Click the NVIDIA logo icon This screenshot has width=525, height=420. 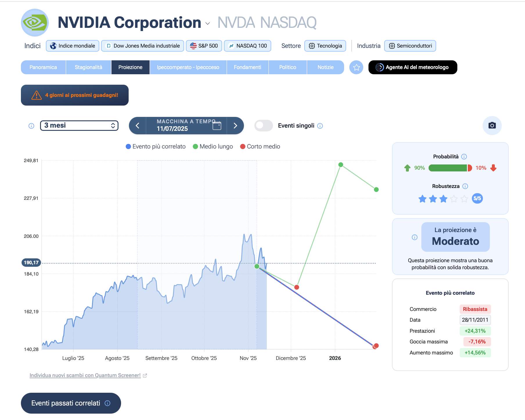(35, 23)
